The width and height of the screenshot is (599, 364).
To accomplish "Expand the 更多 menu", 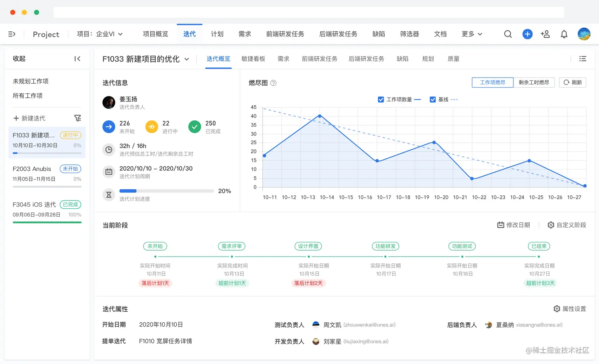I will [472, 34].
